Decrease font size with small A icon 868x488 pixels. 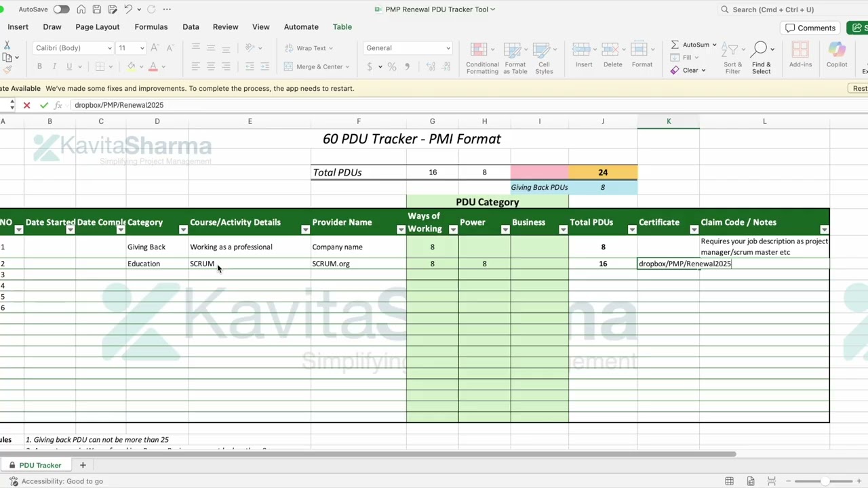169,48
